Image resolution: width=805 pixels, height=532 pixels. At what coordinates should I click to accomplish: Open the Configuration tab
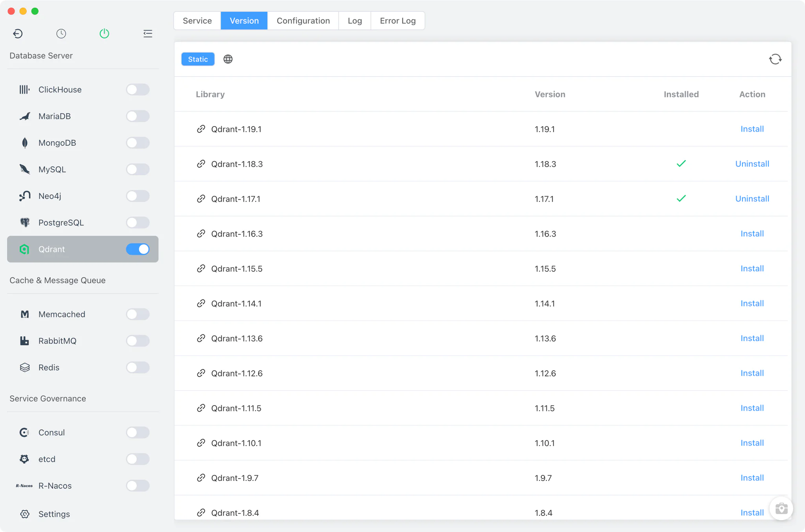click(303, 20)
